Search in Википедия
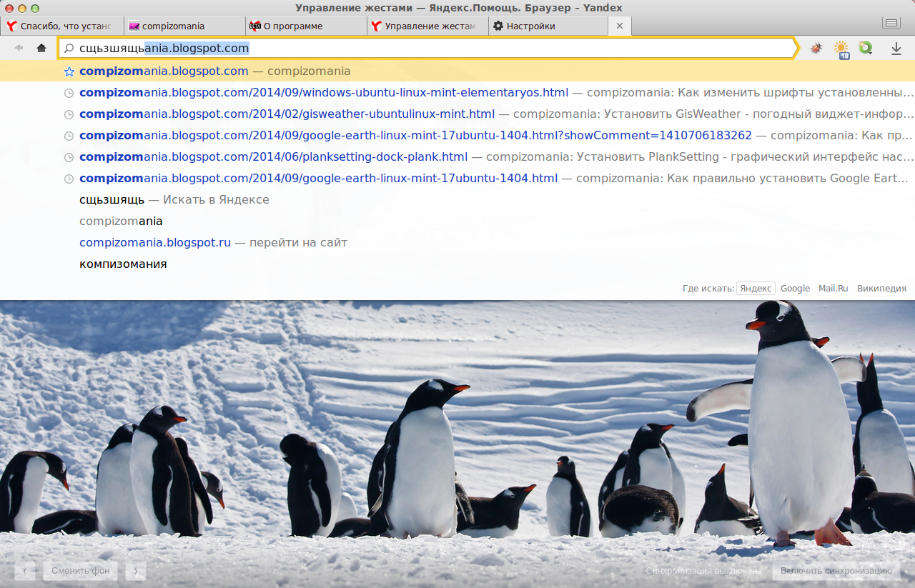Image resolution: width=915 pixels, height=588 pixels. pos(881,289)
